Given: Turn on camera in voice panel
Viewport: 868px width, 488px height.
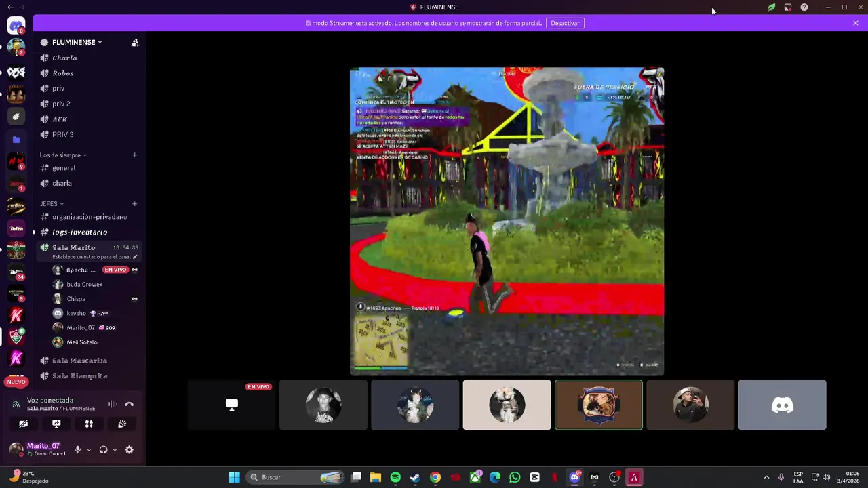Looking at the screenshot, I should click(23, 424).
